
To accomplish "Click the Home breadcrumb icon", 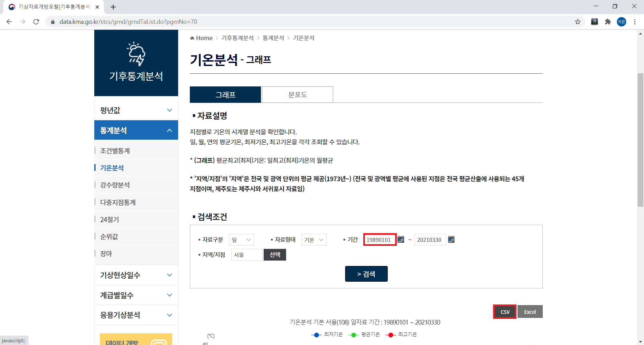I will 192,38.
